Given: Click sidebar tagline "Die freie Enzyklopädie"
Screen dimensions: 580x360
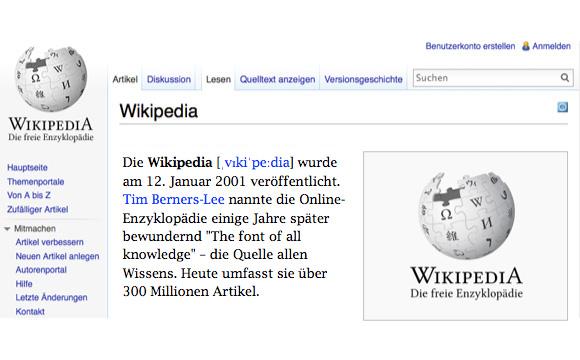Looking at the screenshot, I should pos(51,137).
